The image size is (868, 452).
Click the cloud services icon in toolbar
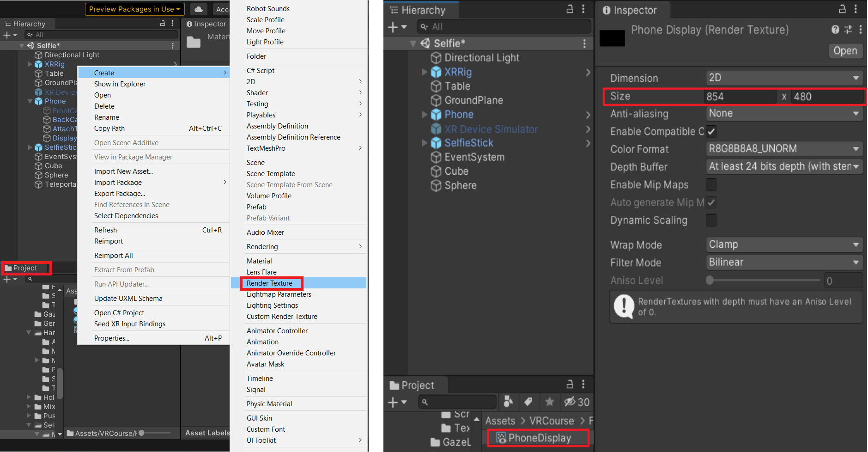pyautogui.click(x=198, y=9)
